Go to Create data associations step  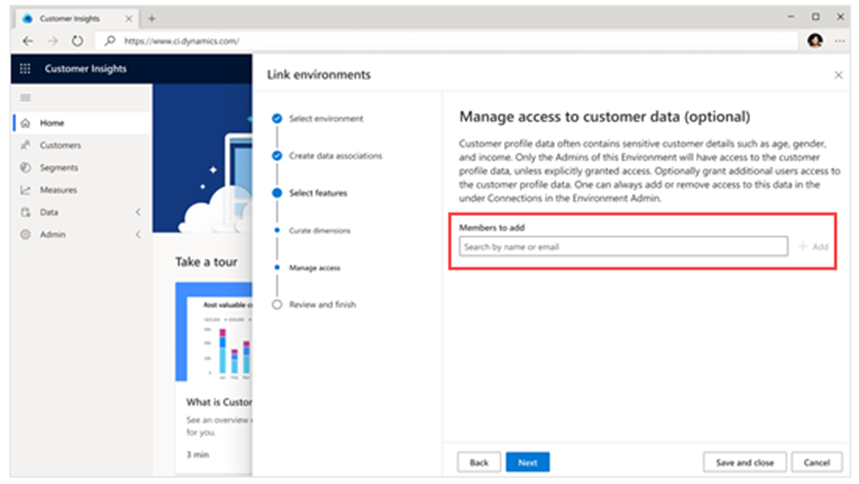tap(335, 156)
